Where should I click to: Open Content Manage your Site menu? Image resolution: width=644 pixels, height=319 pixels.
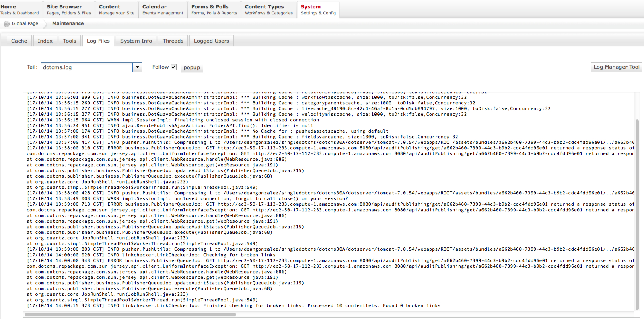116,10
